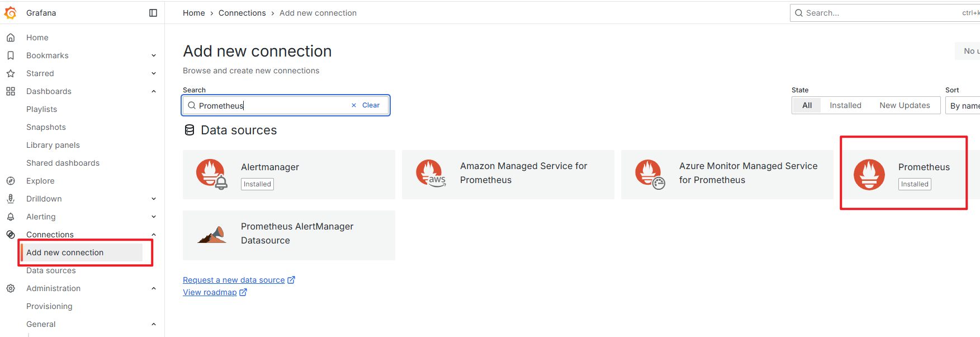The image size is (980, 337).
Task: Select the New Updates state filter
Action: tap(905, 105)
